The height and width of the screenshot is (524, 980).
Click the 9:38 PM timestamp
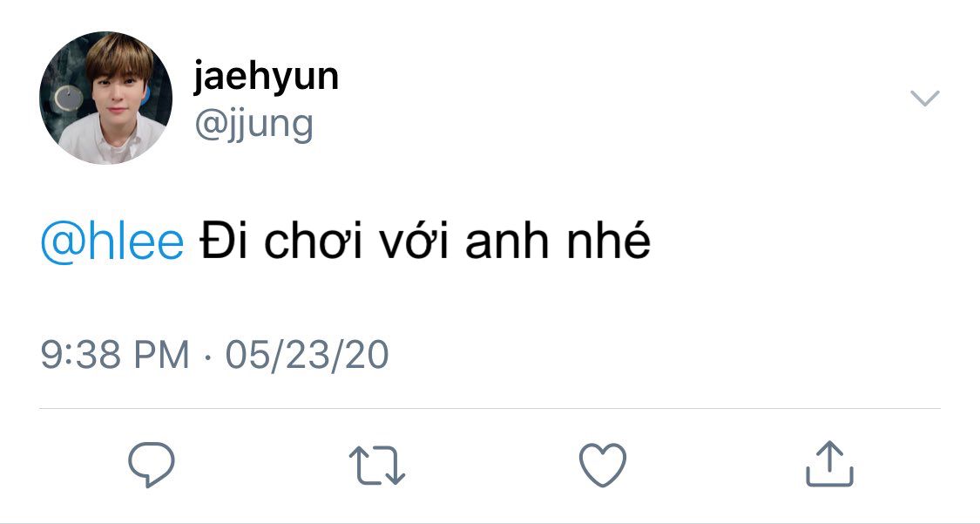click(115, 355)
